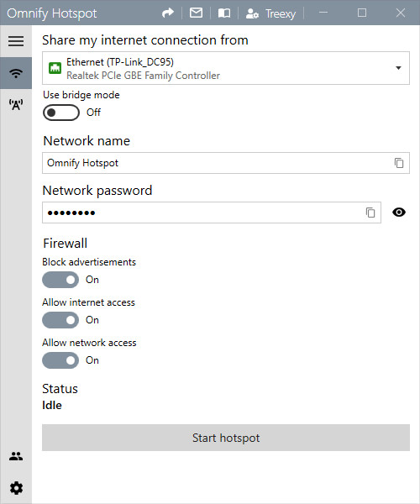Toggle the Use bridge mode switch
The width and height of the screenshot is (420, 504).
pyautogui.click(x=61, y=113)
